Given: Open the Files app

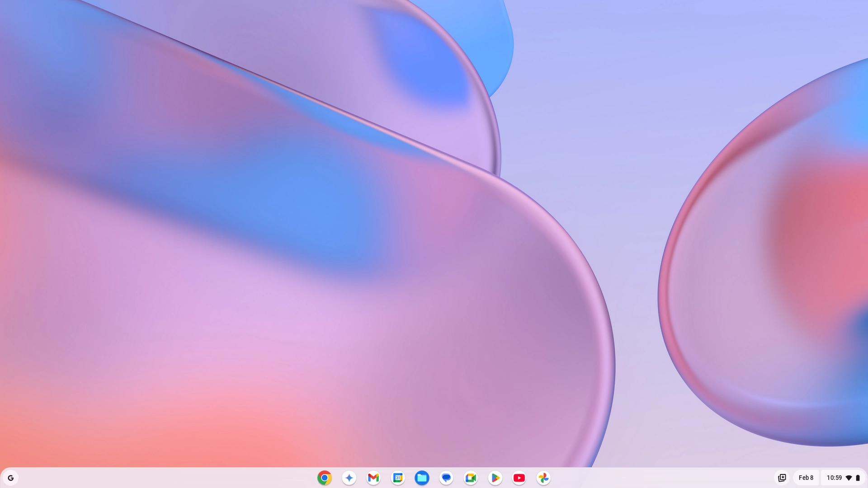Looking at the screenshot, I should pos(422,478).
